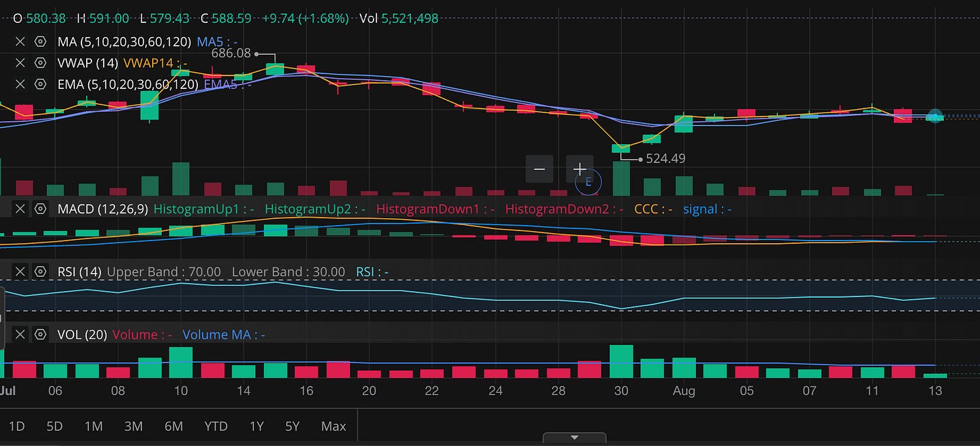Click the 13 date axis label
This screenshot has height=446, width=980.
935,390
